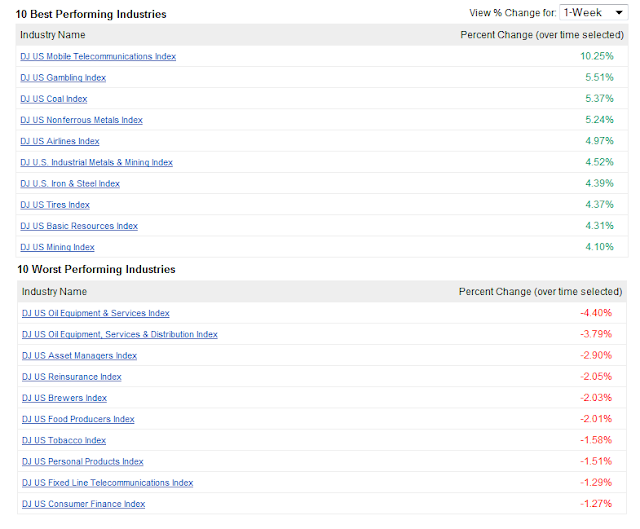Open DJ US Basic Resources Index link
The width and height of the screenshot is (640, 529).
79,226
